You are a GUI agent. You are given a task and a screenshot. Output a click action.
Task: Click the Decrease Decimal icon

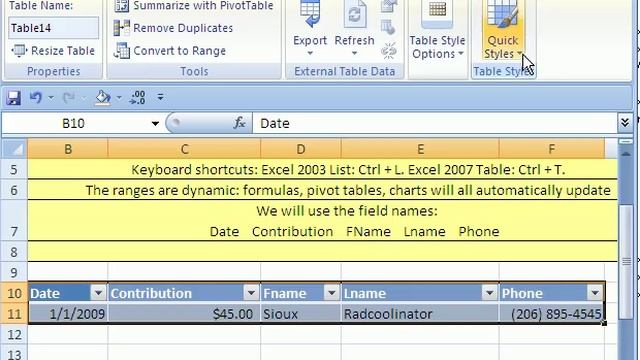pyautogui.click(x=137, y=98)
